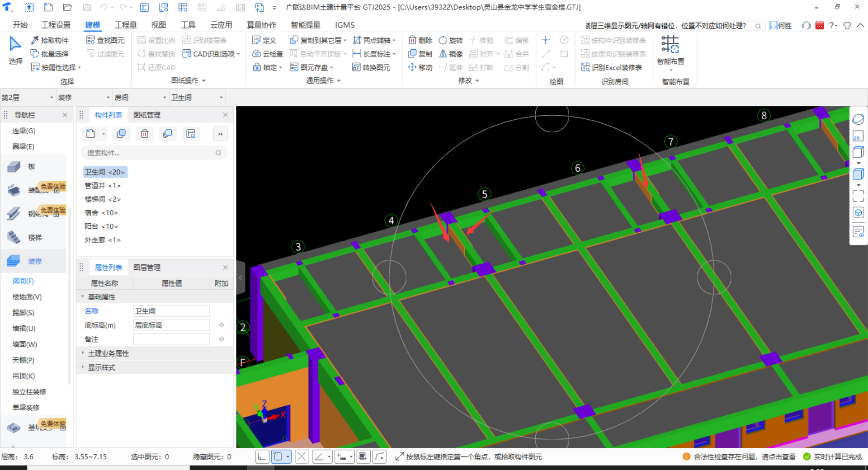This screenshot has height=470, width=868.
Task: Select the point draw tool in 绘图 group
Action: (546, 40)
